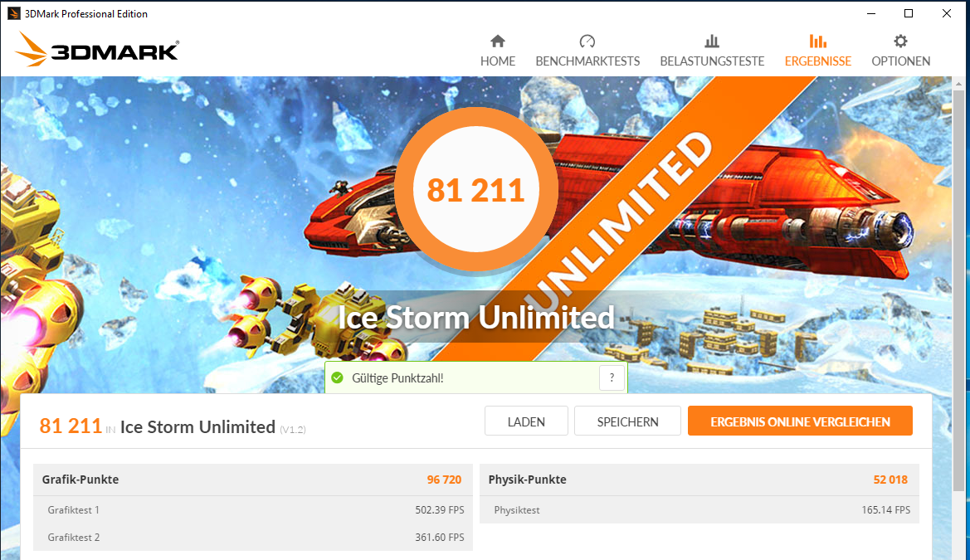The width and height of the screenshot is (970, 560).
Task: Open the Optionen gear icon
Action: [901, 41]
